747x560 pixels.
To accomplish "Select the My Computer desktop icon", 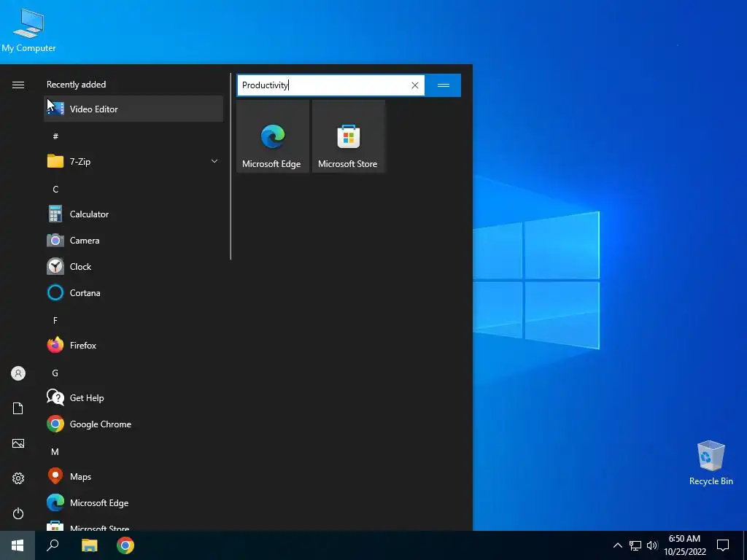I will 28,30.
